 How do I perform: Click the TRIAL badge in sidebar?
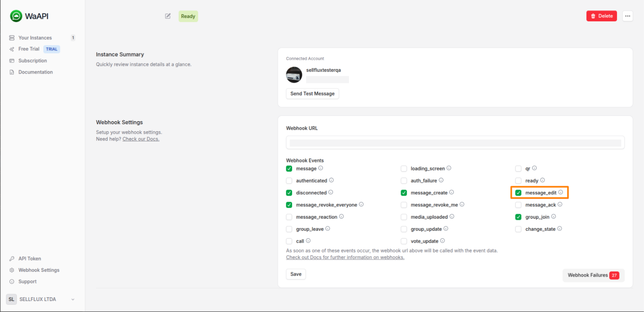click(52, 49)
